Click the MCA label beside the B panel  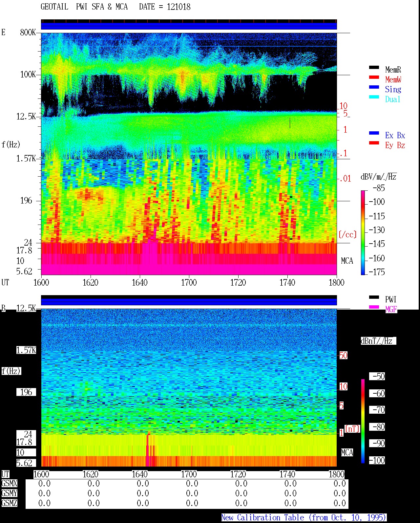tap(347, 452)
